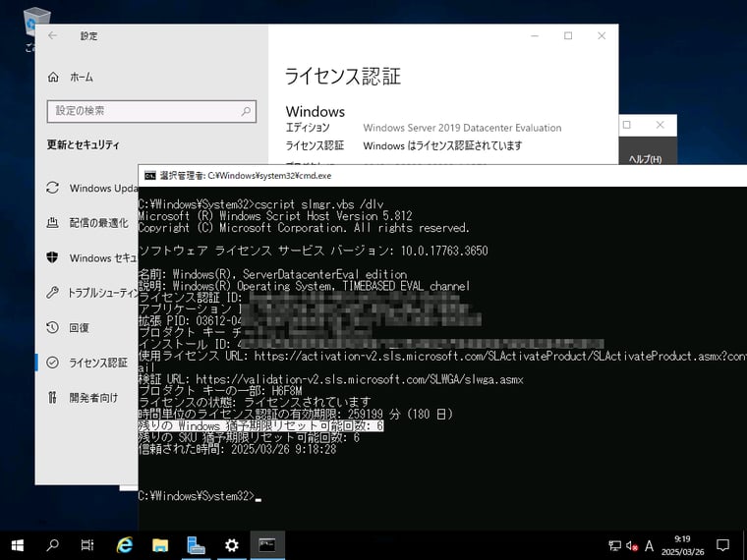Click the 回復 recovery icon

52,327
